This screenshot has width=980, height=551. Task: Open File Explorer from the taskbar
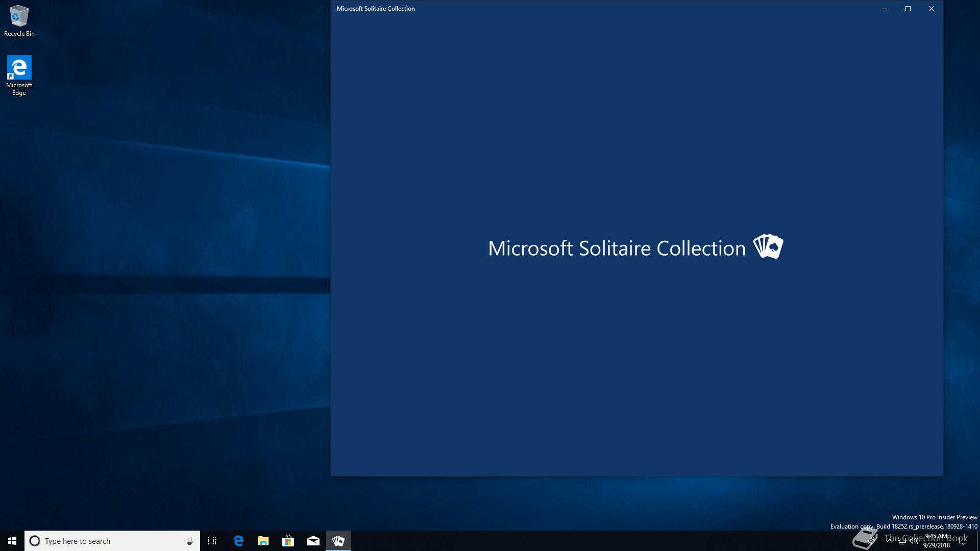click(x=263, y=541)
